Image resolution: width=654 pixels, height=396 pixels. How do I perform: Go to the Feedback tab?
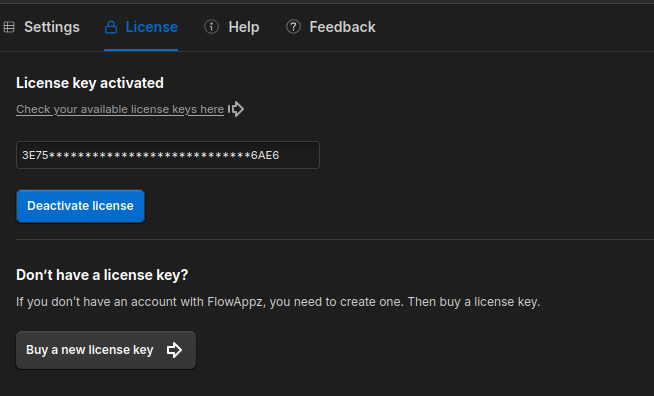342,27
